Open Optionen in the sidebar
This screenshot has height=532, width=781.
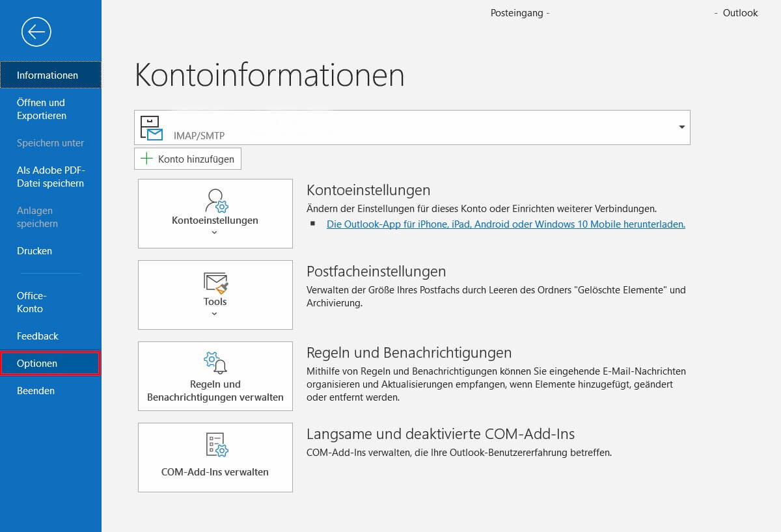51,364
